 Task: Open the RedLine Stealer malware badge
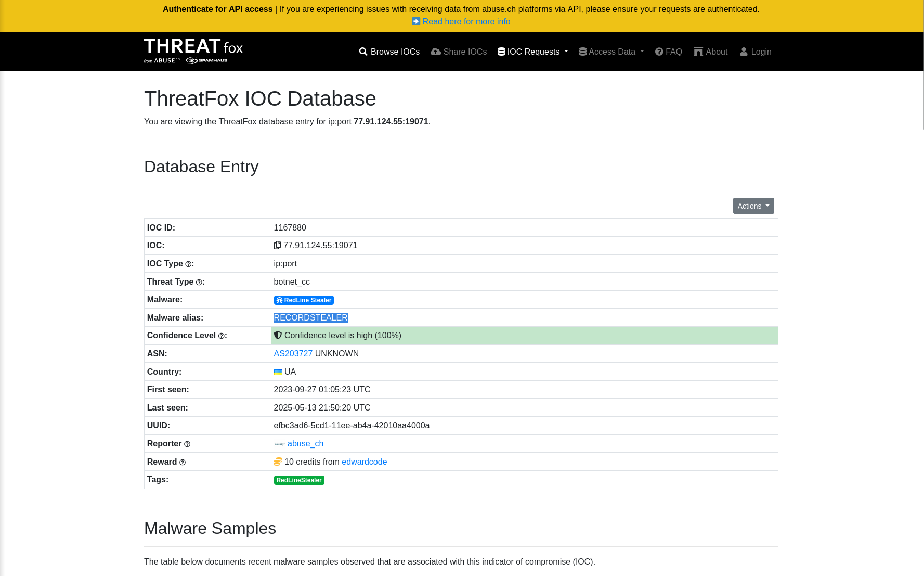coord(304,300)
